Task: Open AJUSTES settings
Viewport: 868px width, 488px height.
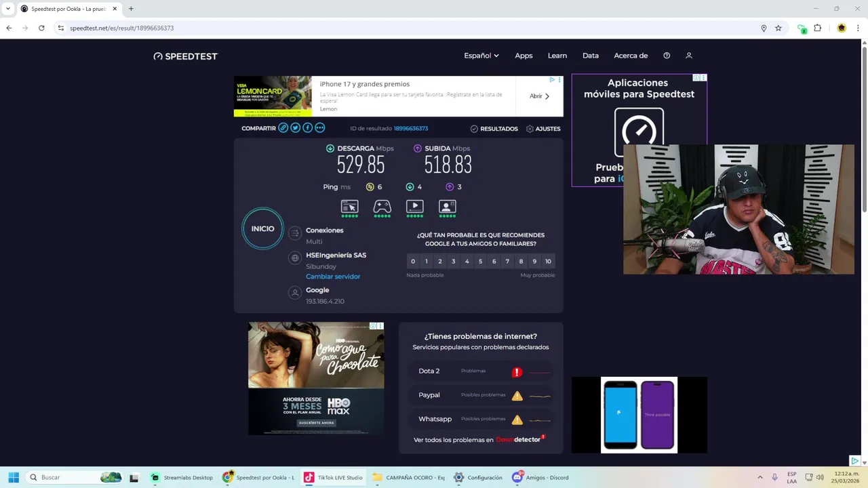Action: (543, 129)
